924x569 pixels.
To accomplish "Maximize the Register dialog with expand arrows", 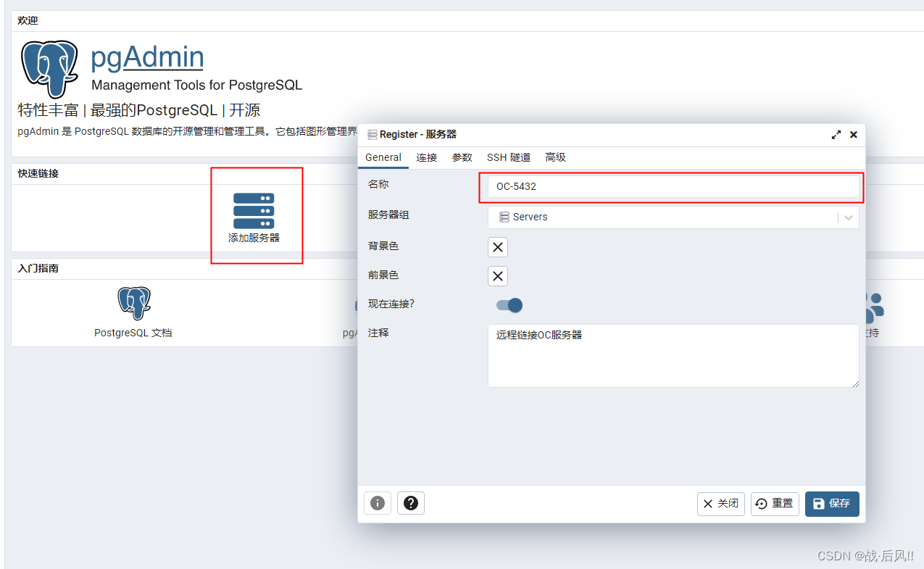I will point(836,135).
